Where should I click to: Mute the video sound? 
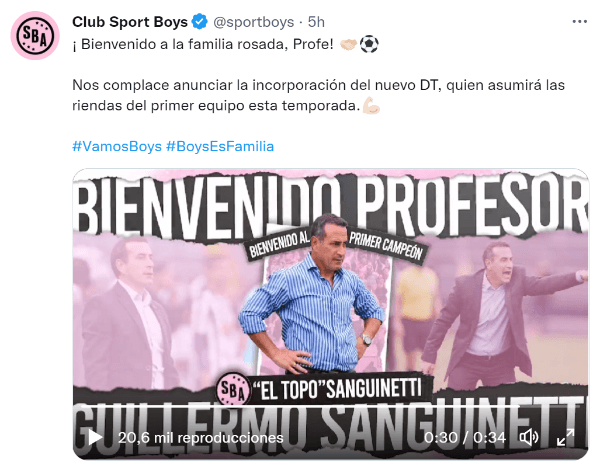(528, 437)
